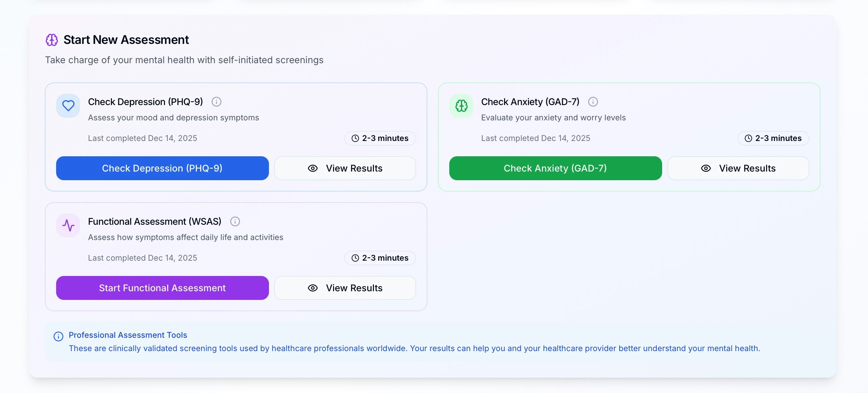
Task: Click the purple activity pulse icon
Action: (68, 225)
